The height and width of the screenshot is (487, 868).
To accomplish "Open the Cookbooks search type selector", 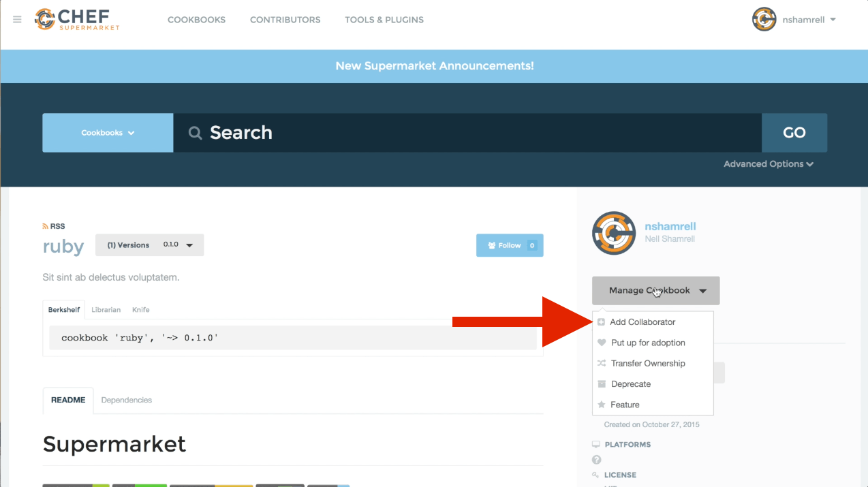I will pos(107,132).
